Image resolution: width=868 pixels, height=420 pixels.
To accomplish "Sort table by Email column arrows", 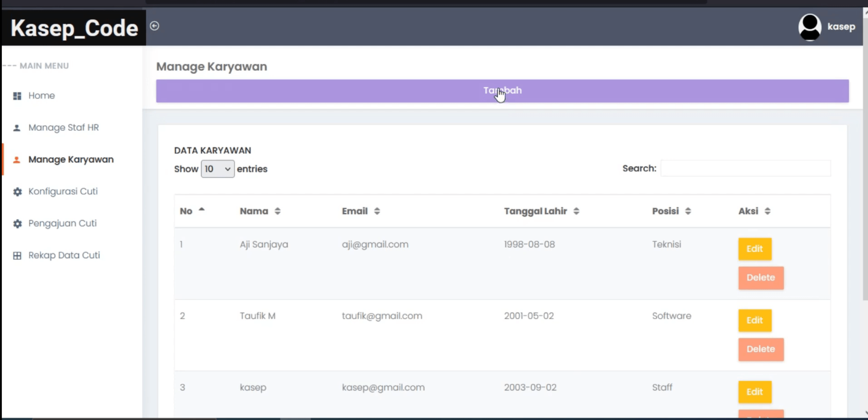I will [377, 211].
